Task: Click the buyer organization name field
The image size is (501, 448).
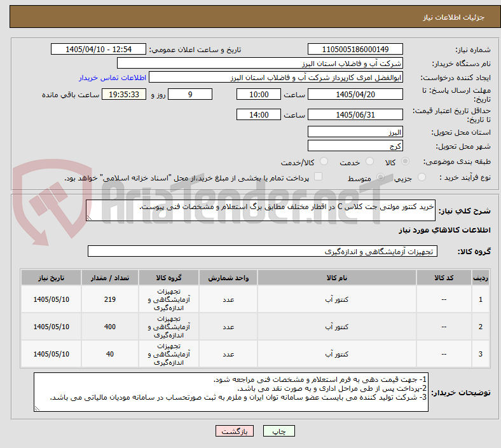Action: coord(260,63)
